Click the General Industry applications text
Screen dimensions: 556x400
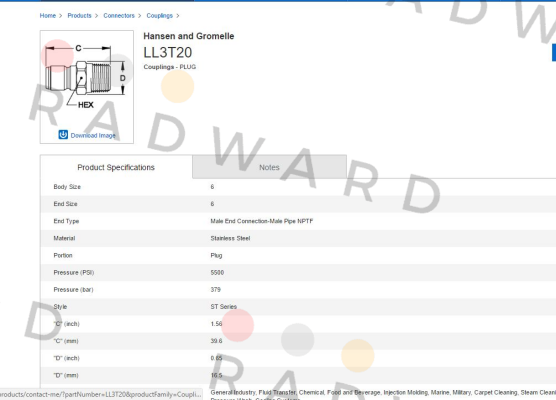[383, 395]
